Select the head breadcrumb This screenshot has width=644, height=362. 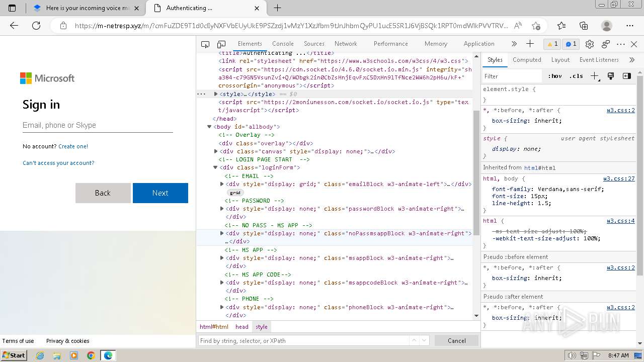tap(242, 327)
